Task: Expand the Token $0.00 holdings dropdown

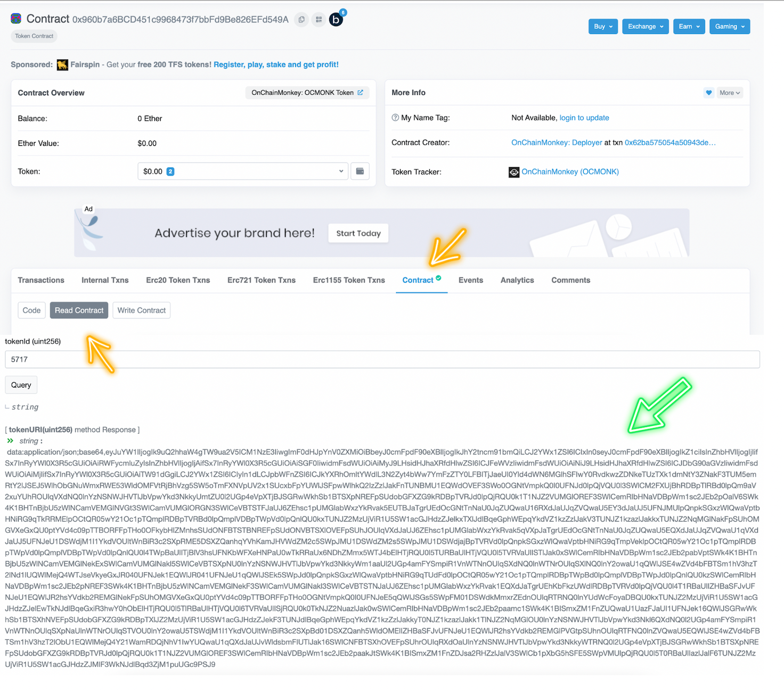Action: 243,171
